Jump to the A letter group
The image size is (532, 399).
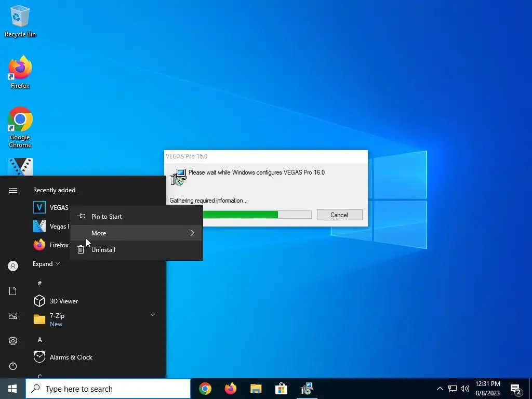tap(39, 339)
